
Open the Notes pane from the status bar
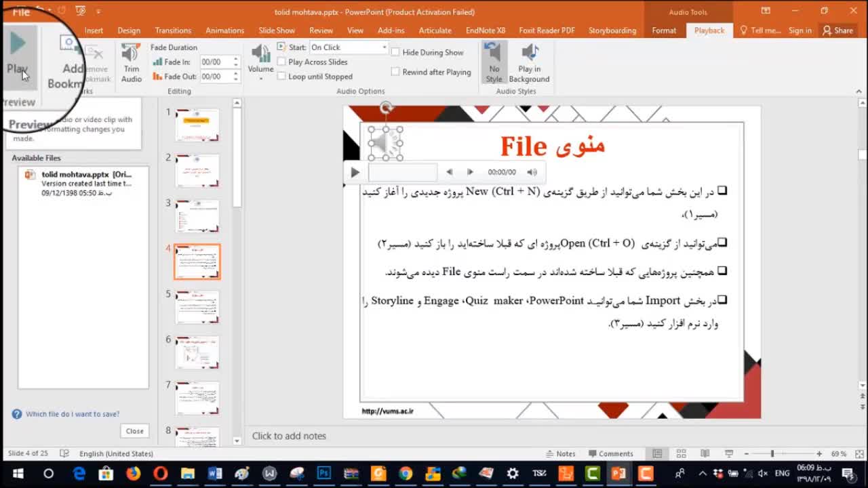click(561, 453)
